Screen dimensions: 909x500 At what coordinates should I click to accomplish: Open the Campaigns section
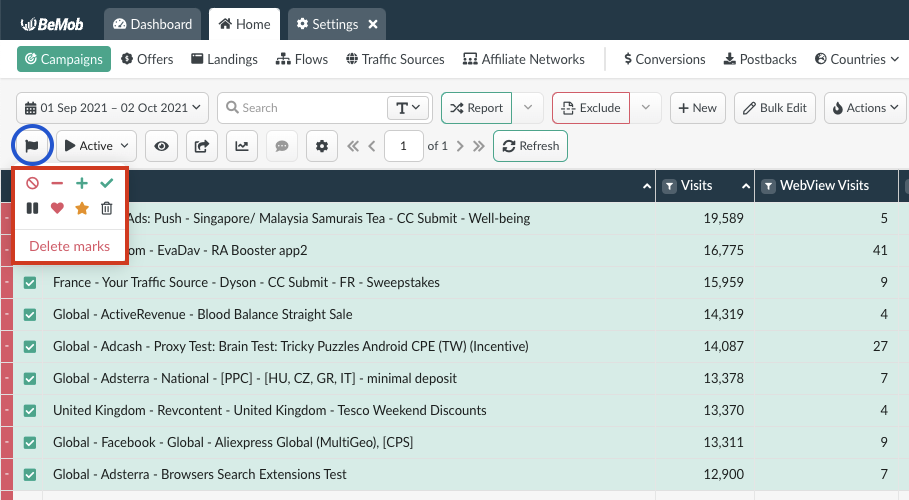(x=64, y=59)
